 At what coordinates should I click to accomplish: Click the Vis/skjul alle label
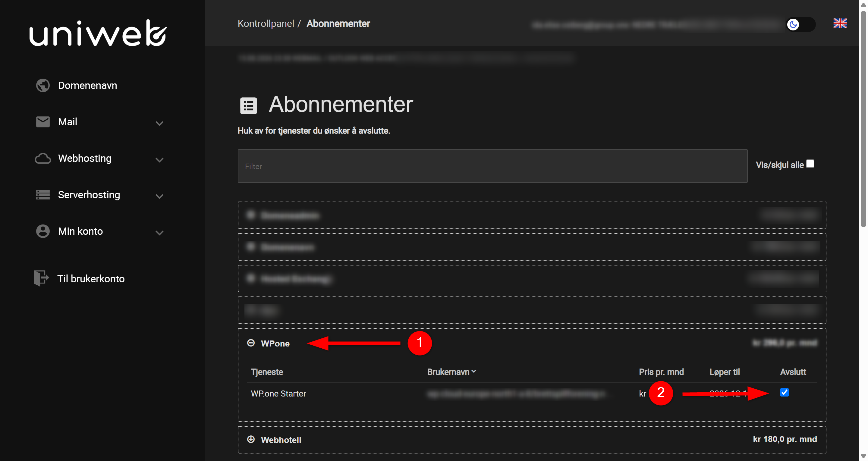point(779,165)
